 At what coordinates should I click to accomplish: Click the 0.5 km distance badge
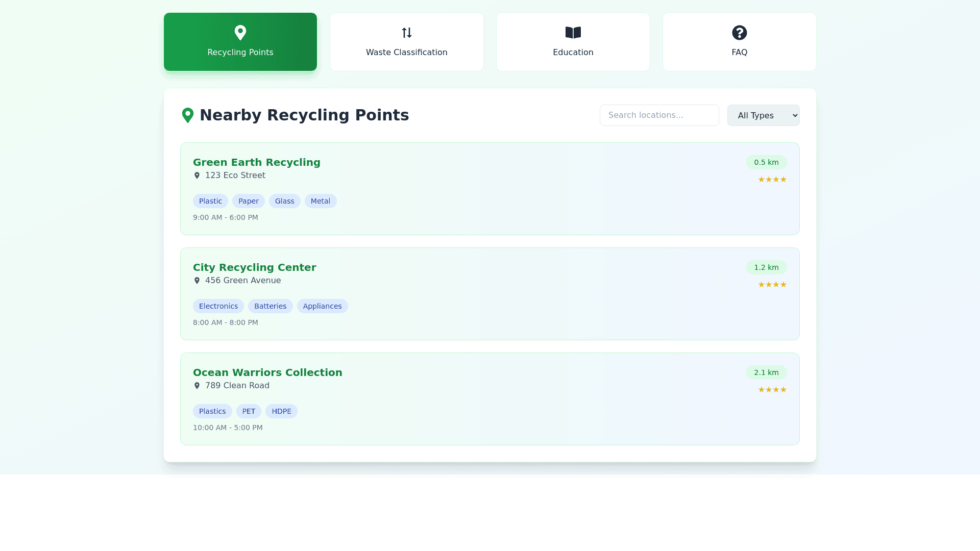click(x=766, y=162)
